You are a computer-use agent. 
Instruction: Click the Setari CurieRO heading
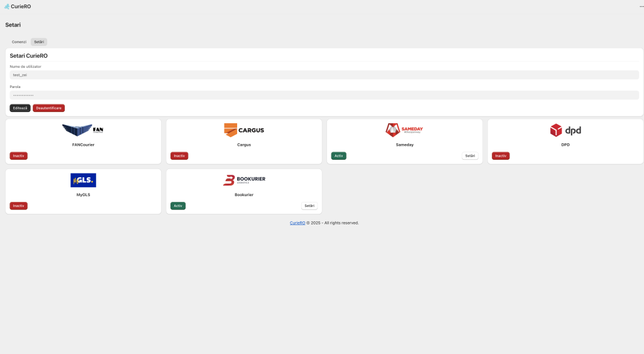(x=29, y=56)
